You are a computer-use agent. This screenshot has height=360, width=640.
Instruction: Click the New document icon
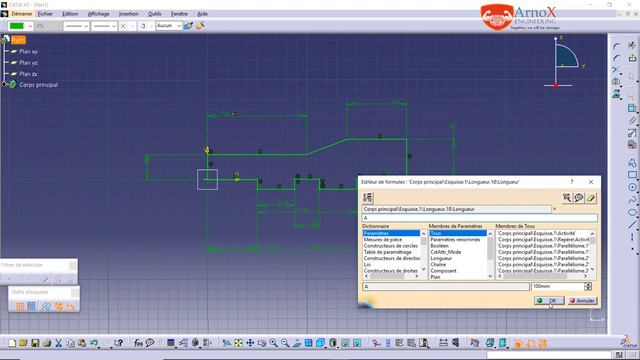[x=12, y=343]
